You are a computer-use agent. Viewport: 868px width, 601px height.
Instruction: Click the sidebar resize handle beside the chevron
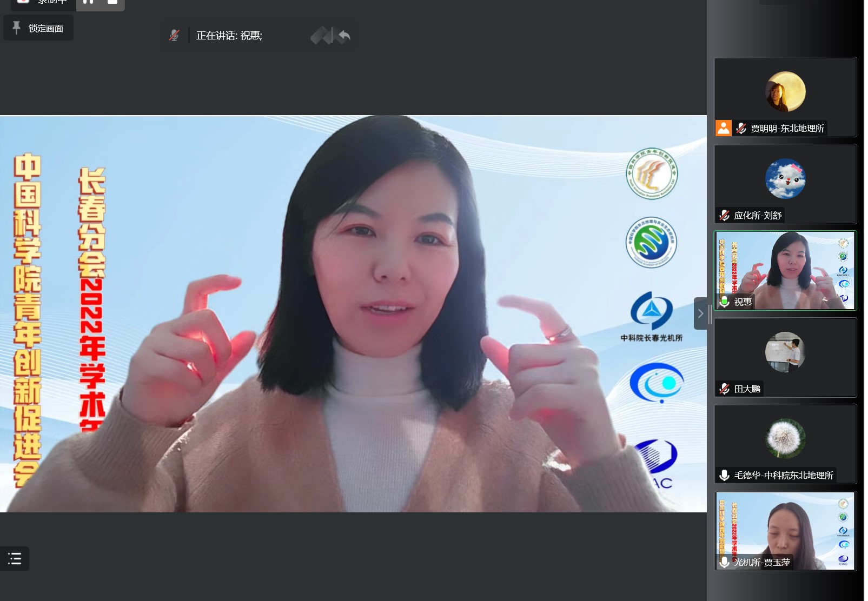click(710, 313)
